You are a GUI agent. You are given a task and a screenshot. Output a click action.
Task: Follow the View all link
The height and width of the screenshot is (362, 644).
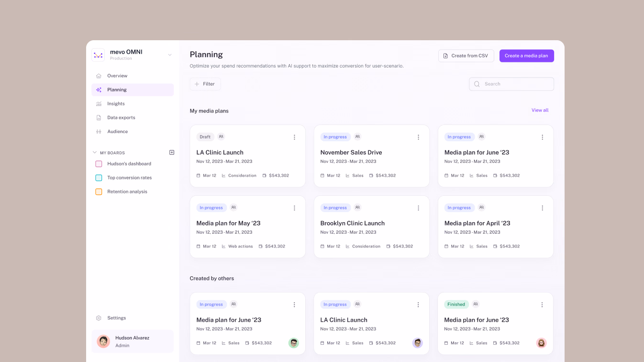pos(540,110)
